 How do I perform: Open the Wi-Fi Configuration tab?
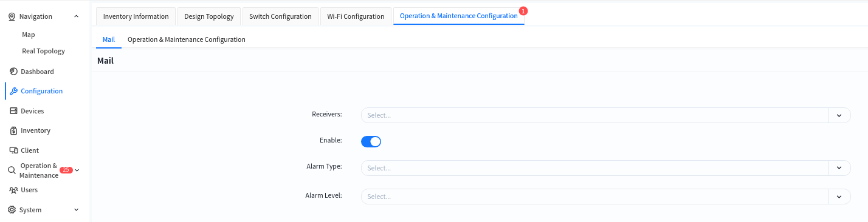[x=356, y=16]
